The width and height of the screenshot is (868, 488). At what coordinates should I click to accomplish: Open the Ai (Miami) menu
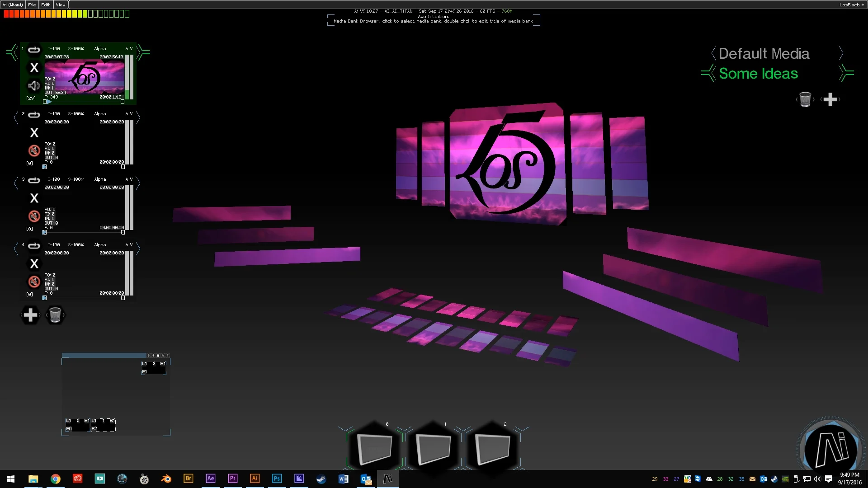pos(13,5)
